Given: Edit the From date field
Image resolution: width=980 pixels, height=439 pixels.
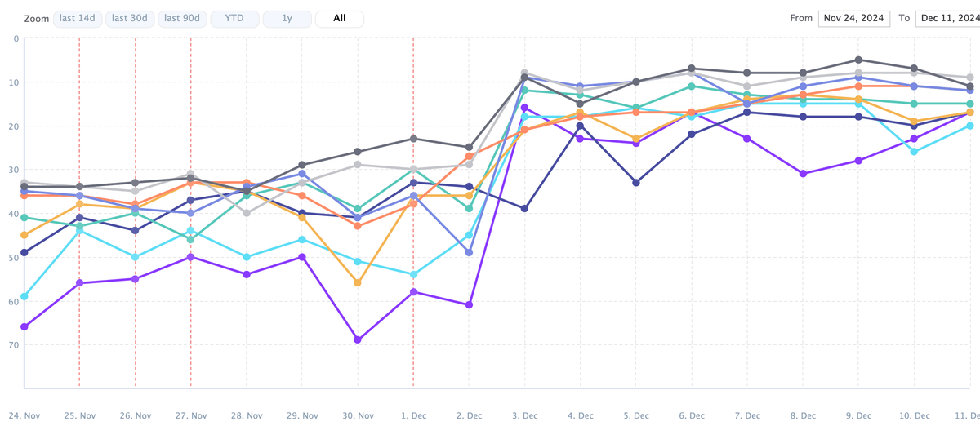Looking at the screenshot, I should tap(854, 18).
